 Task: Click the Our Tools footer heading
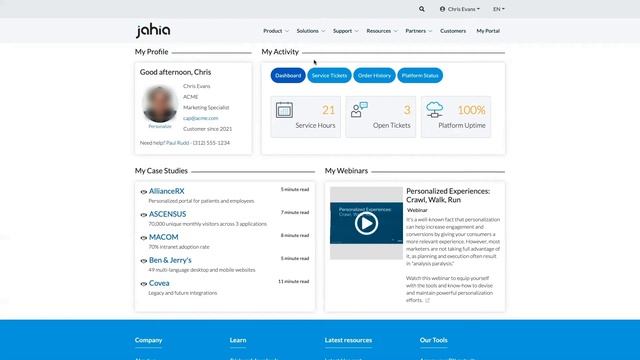coord(433,340)
